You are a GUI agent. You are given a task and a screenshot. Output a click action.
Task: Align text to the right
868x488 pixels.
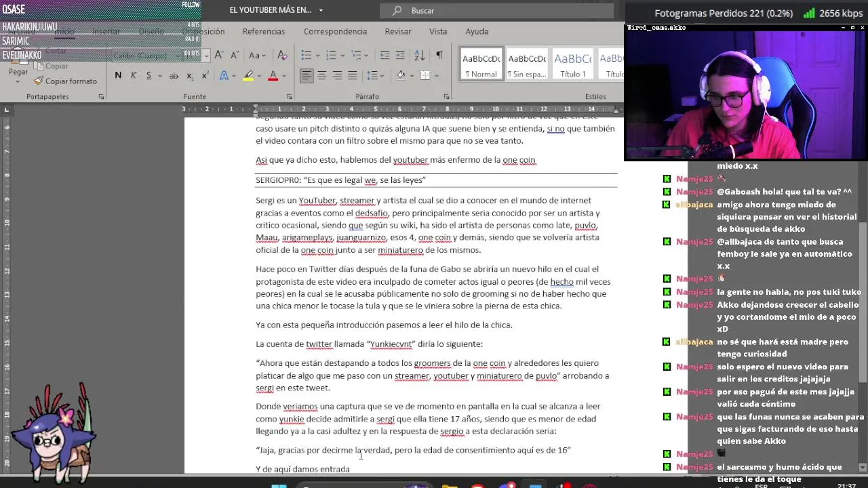pos(337,75)
